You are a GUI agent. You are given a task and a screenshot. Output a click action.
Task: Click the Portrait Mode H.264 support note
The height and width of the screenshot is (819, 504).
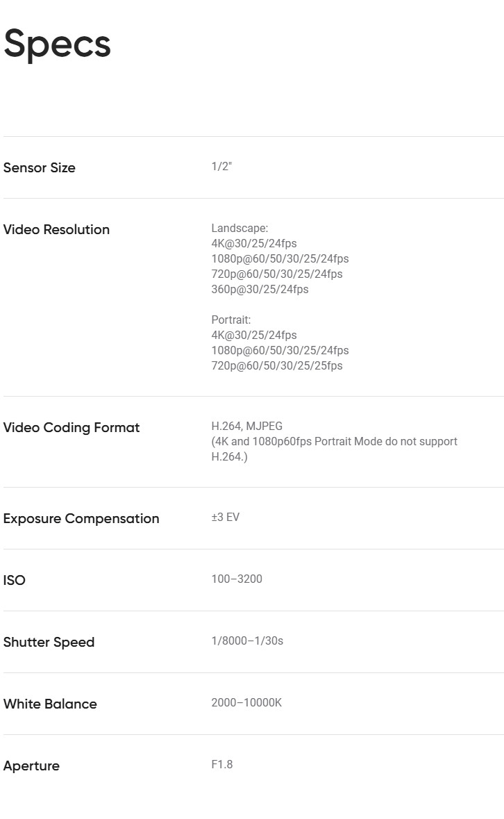click(x=334, y=449)
